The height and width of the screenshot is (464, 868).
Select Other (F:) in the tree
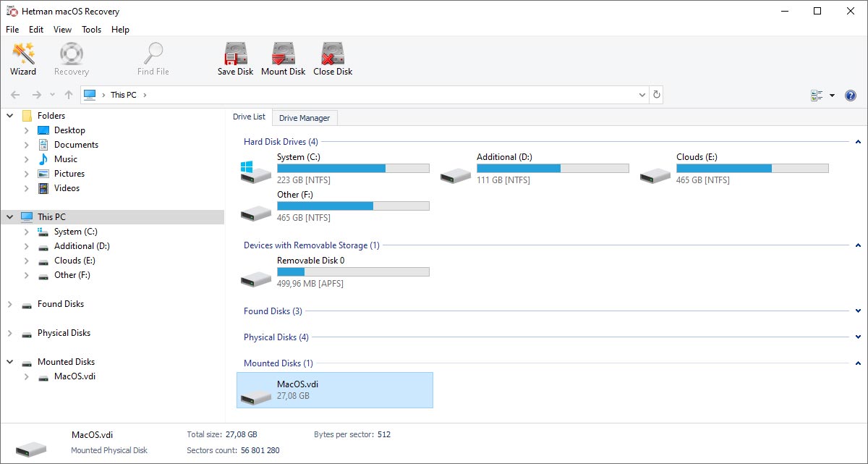point(72,275)
